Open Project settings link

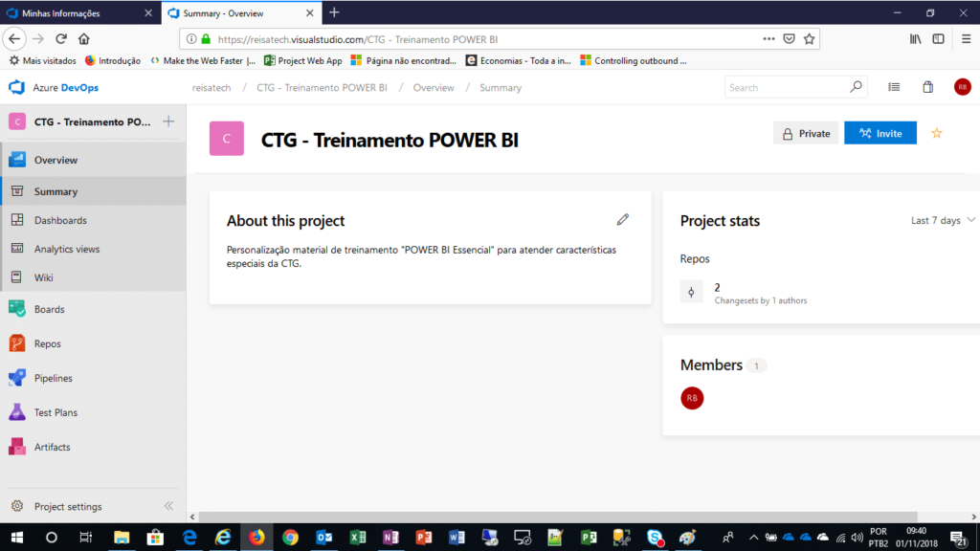pyautogui.click(x=67, y=506)
